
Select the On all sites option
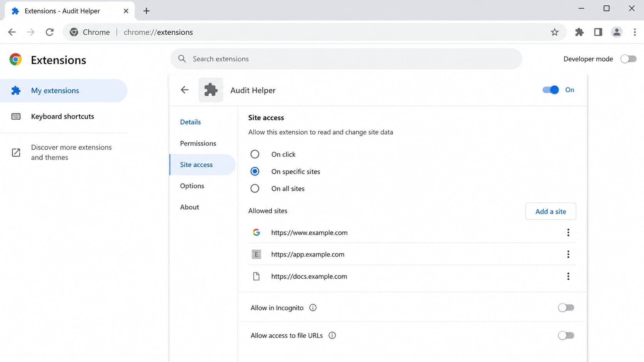255,189
